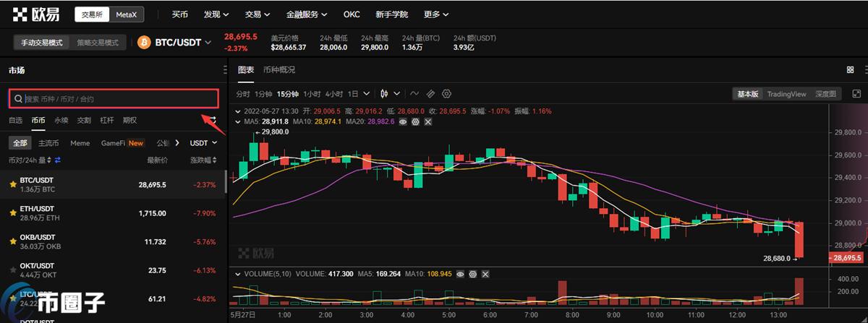Open the USDT quote currency dropdown
The image size is (868, 323).
(x=204, y=143)
